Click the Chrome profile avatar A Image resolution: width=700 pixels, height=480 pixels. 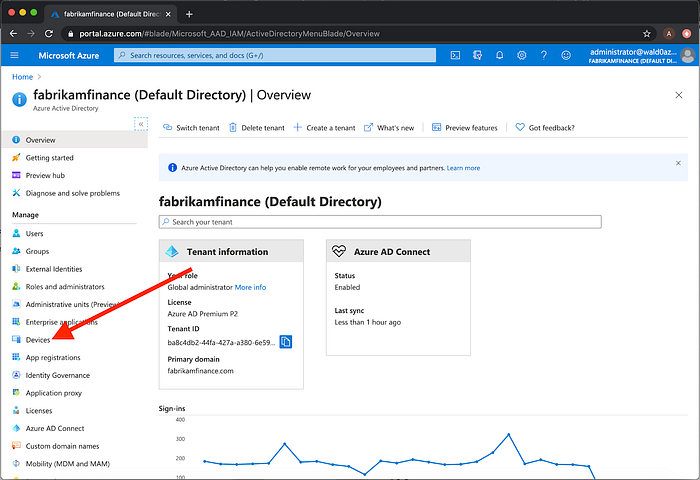(669, 33)
